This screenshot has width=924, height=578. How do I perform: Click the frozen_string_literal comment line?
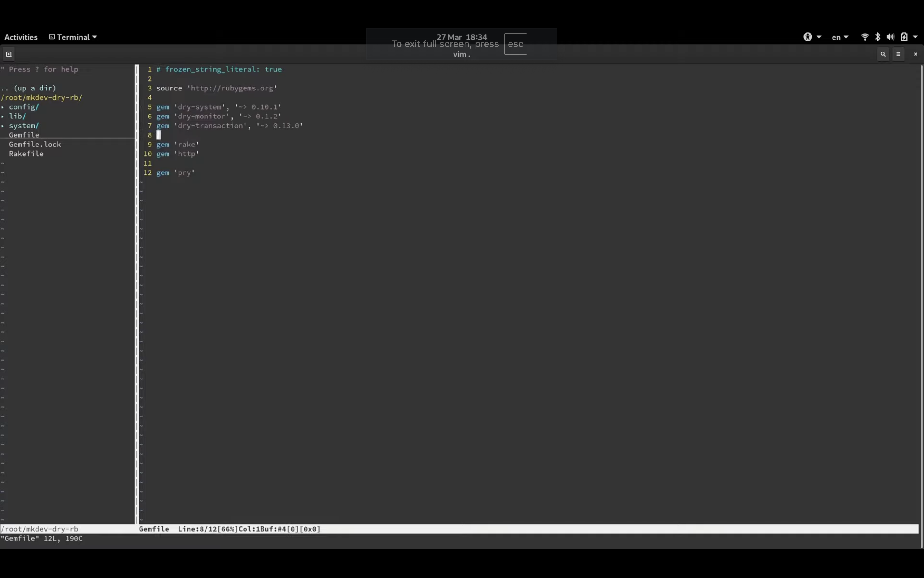coord(219,69)
